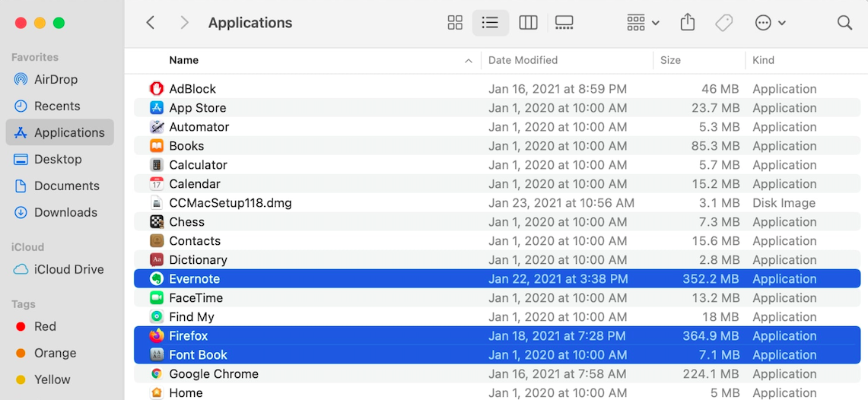The width and height of the screenshot is (868, 400).
Task: Click the AdBlock app icon
Action: (157, 88)
